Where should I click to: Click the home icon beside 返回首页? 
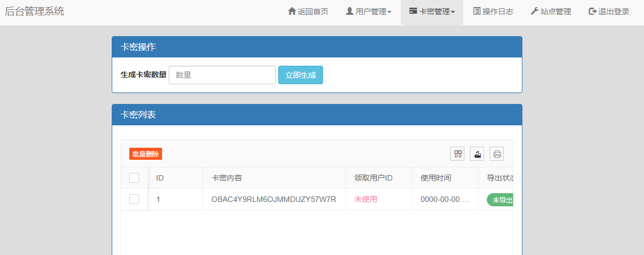292,11
